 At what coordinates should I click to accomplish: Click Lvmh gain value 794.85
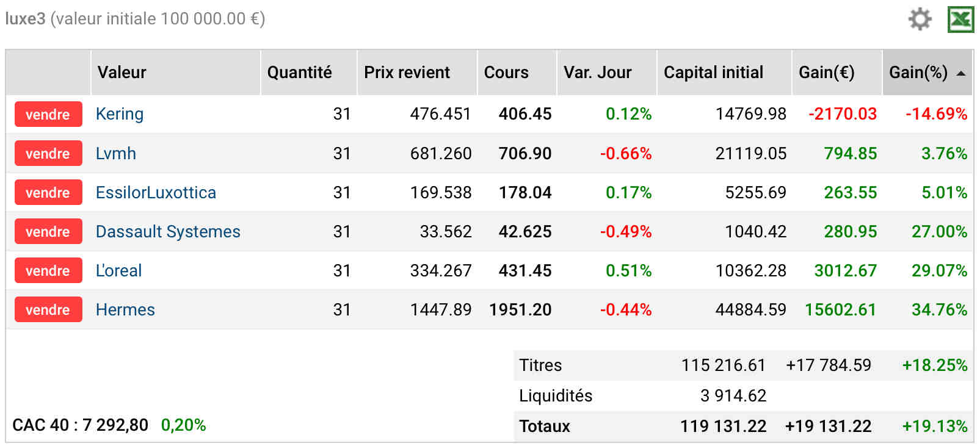click(x=850, y=153)
